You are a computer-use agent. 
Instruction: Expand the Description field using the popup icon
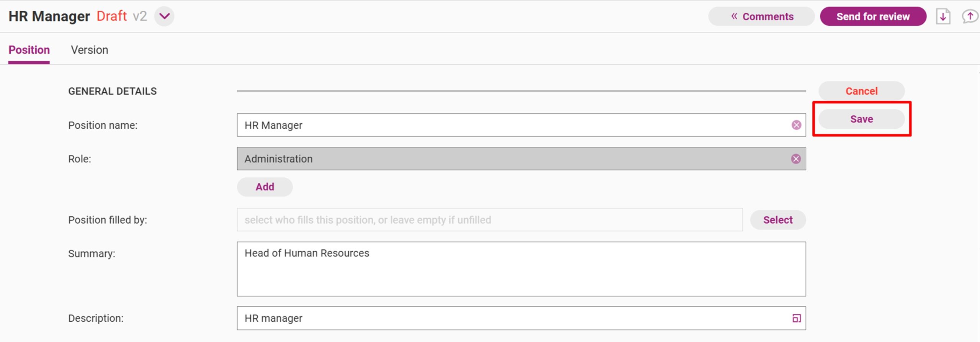[x=796, y=318]
